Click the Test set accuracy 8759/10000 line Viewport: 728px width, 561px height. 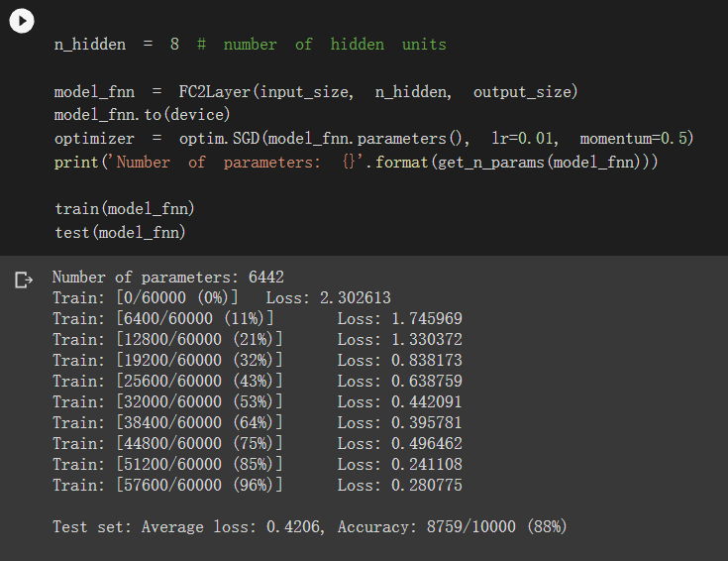pyautogui.click(x=310, y=526)
